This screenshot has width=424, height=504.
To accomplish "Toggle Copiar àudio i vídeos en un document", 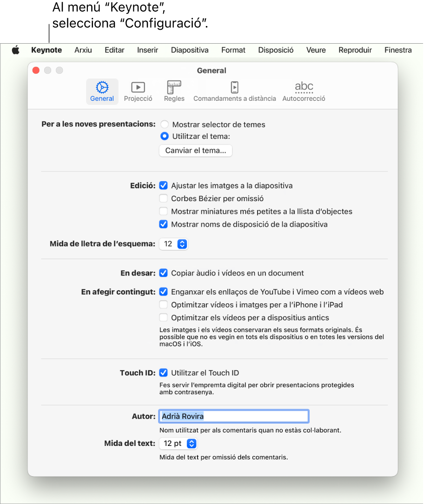I will click(x=164, y=273).
